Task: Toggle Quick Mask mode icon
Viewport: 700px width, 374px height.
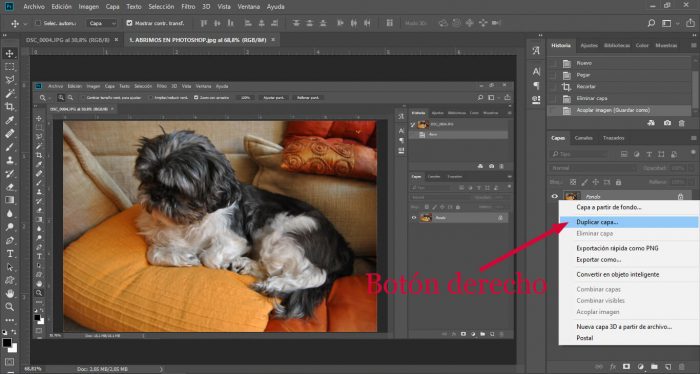Action: pos(9,362)
